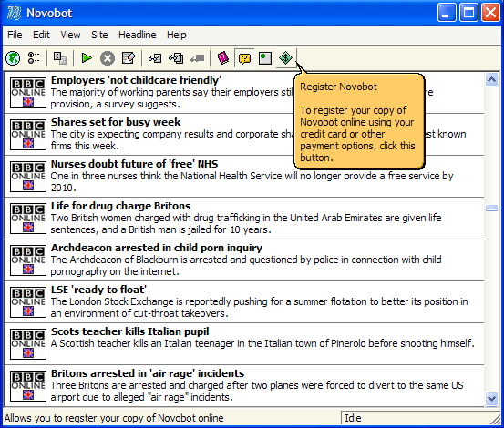The height and width of the screenshot is (428, 504).
Task: Open the File menu
Action: [x=15, y=35]
